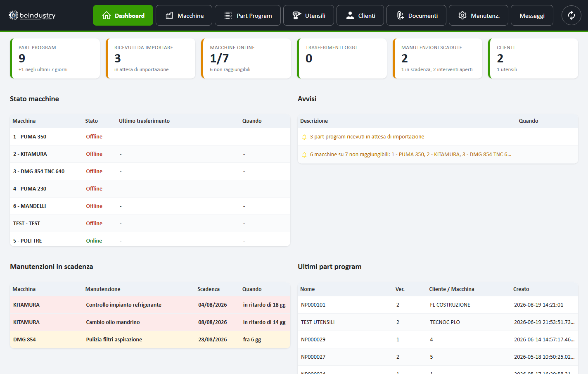Open Macchine online card
Viewport: 588px width, 374px height.
tap(246, 58)
